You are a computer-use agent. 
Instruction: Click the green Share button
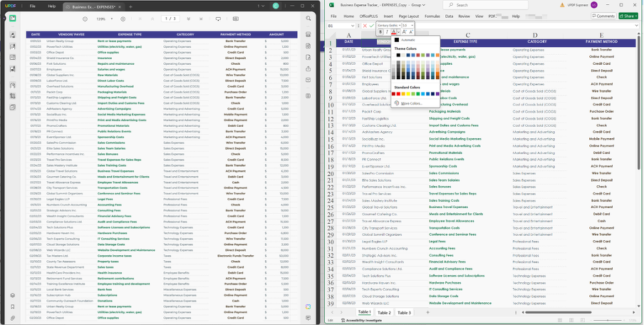coord(628,16)
